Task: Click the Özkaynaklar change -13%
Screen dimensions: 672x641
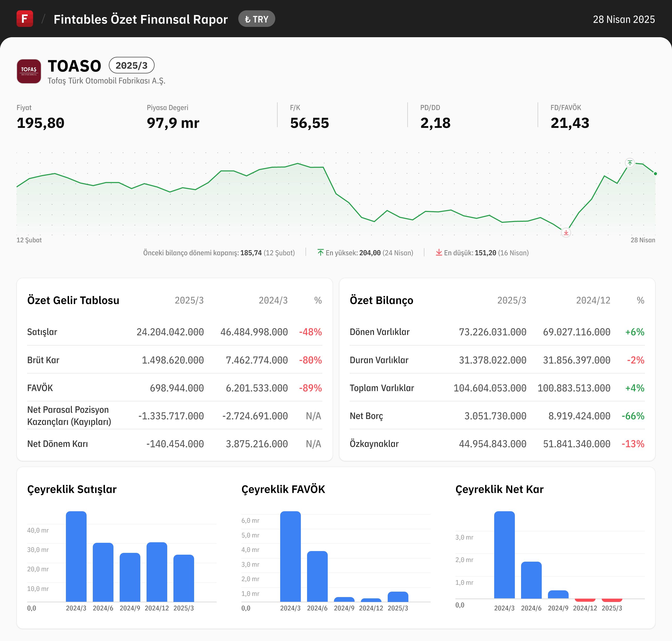Action: tap(633, 444)
